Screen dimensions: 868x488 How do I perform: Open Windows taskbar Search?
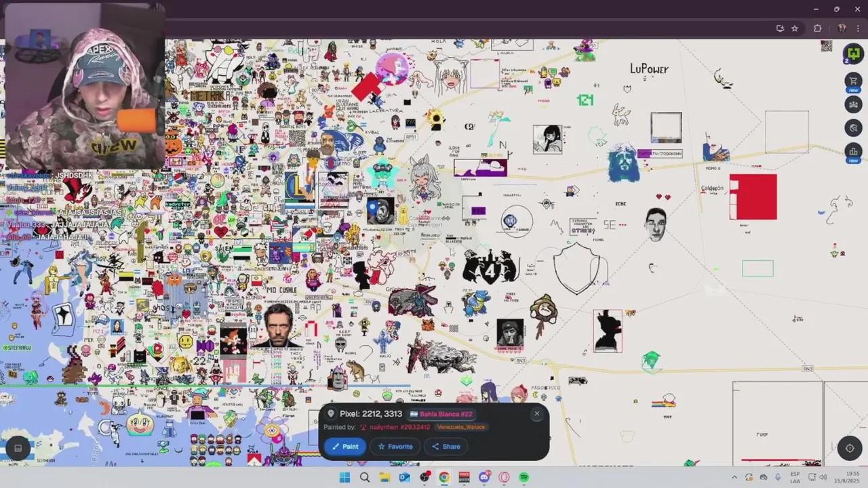365,477
